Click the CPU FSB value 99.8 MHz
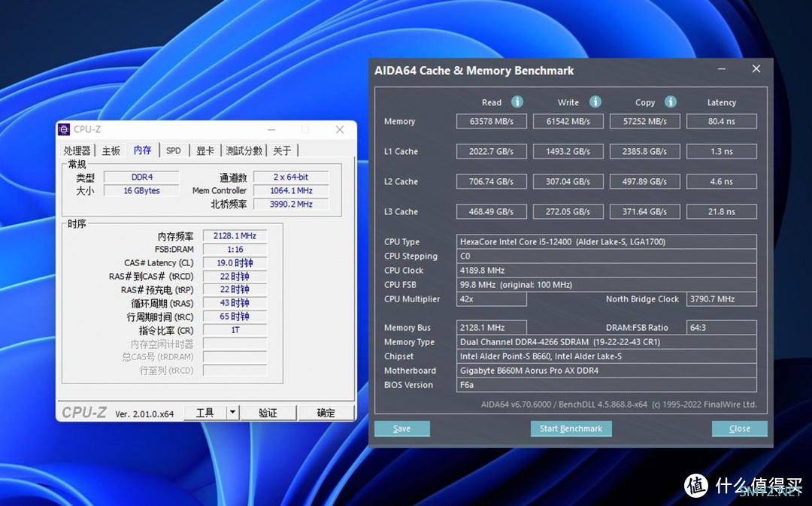Viewport: 812px width, 506px height. (607, 284)
